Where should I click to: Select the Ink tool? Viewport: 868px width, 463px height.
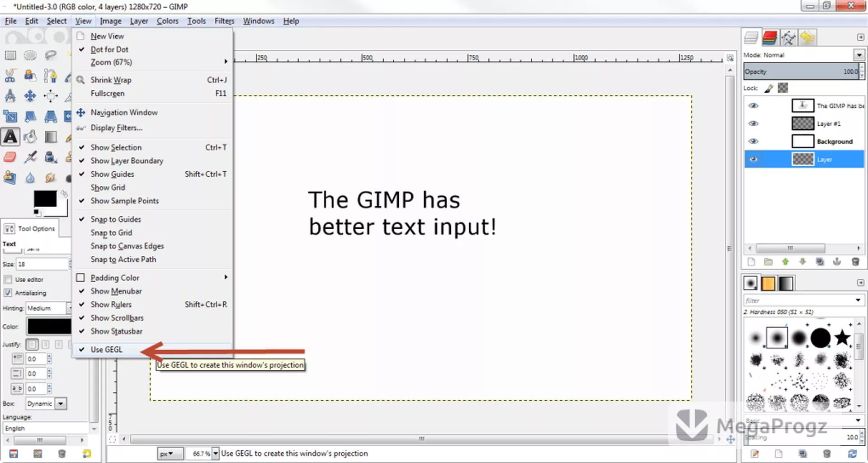(x=51, y=157)
